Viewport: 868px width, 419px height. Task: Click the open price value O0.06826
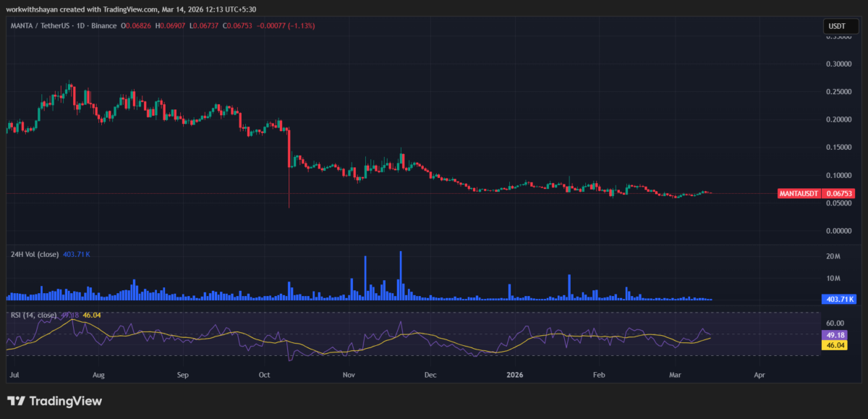pos(135,25)
